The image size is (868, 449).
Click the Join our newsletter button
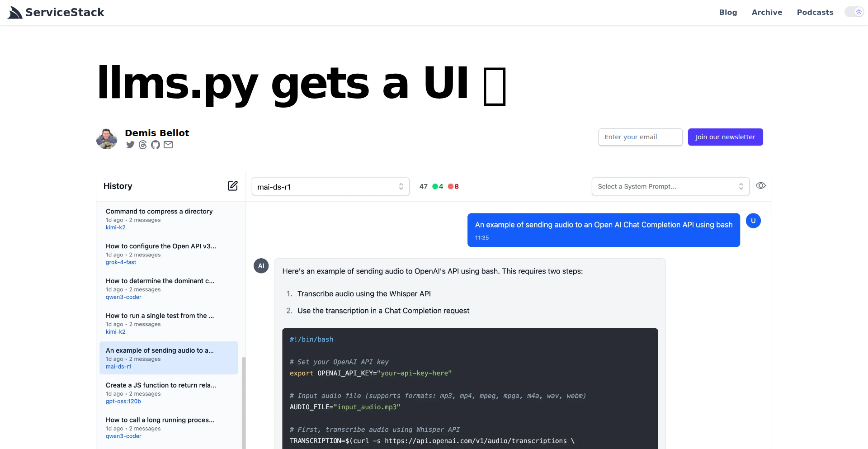click(725, 137)
